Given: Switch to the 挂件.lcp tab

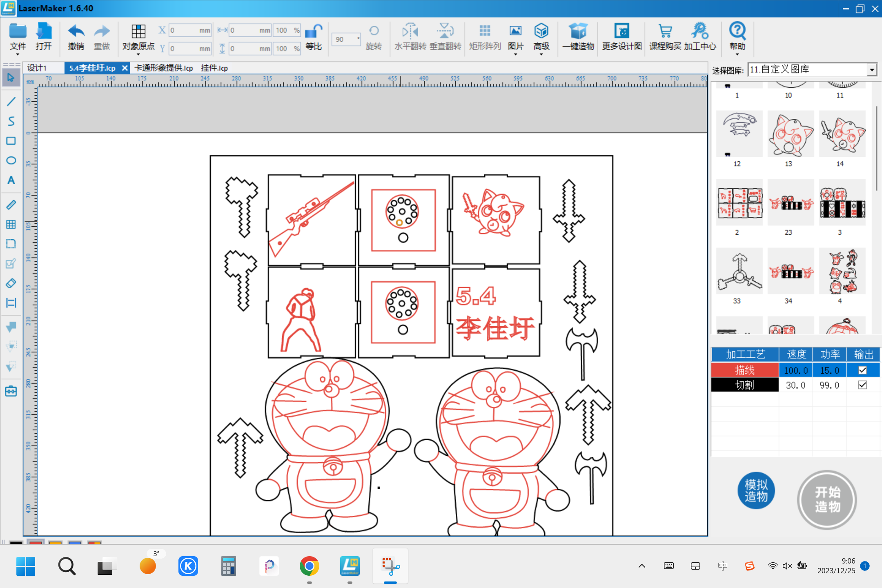Looking at the screenshot, I should click(x=214, y=68).
